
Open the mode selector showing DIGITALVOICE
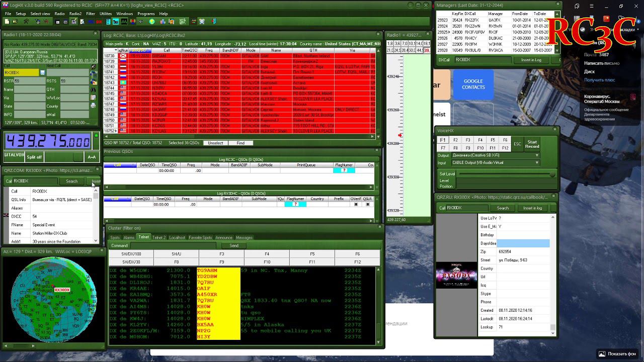tap(14, 155)
